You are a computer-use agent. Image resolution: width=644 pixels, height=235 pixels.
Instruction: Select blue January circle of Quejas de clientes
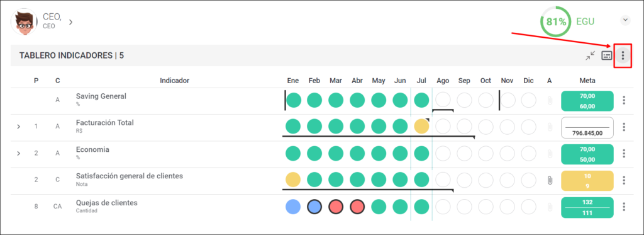(x=293, y=207)
